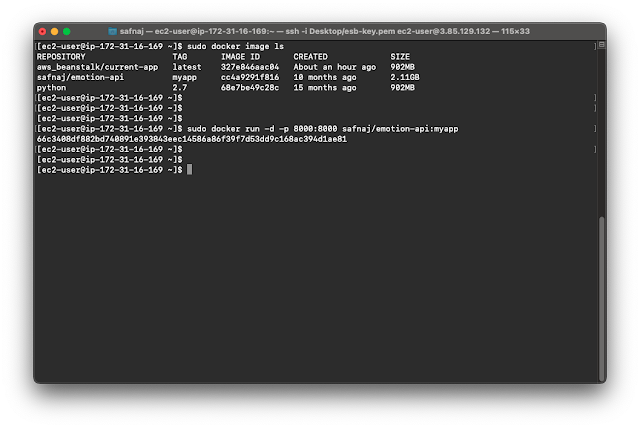
Task: Click the python repository name
Action: (x=51, y=88)
